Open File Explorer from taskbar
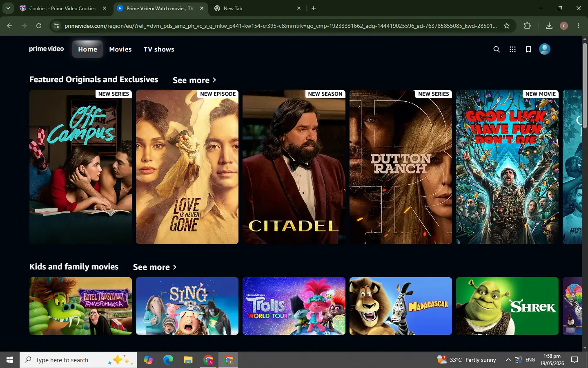 pyautogui.click(x=188, y=360)
